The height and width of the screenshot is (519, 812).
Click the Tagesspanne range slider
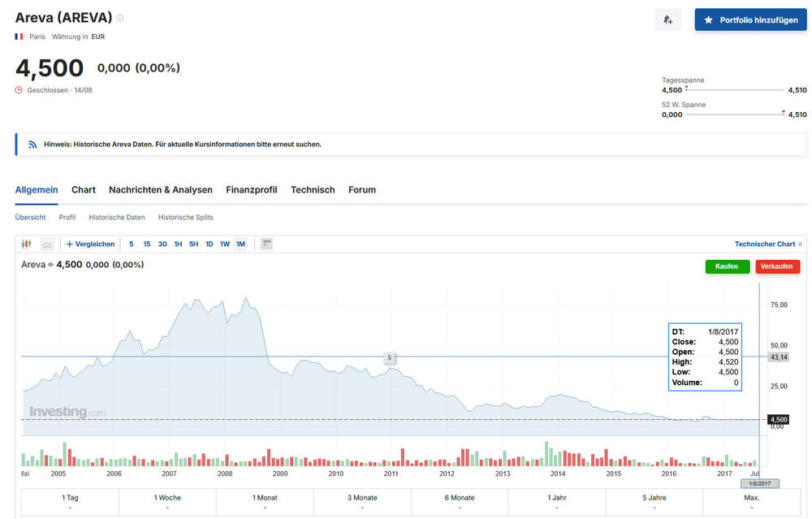(735, 90)
